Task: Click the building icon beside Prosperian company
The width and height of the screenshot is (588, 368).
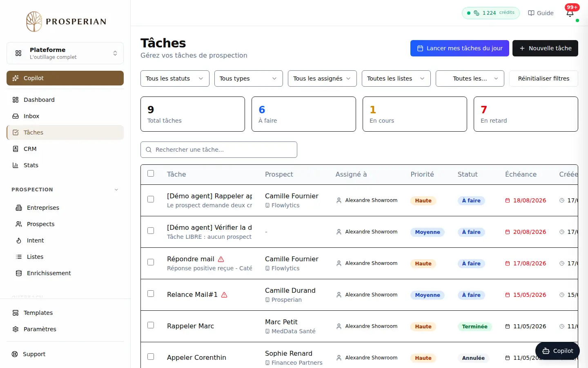Action: click(x=267, y=300)
